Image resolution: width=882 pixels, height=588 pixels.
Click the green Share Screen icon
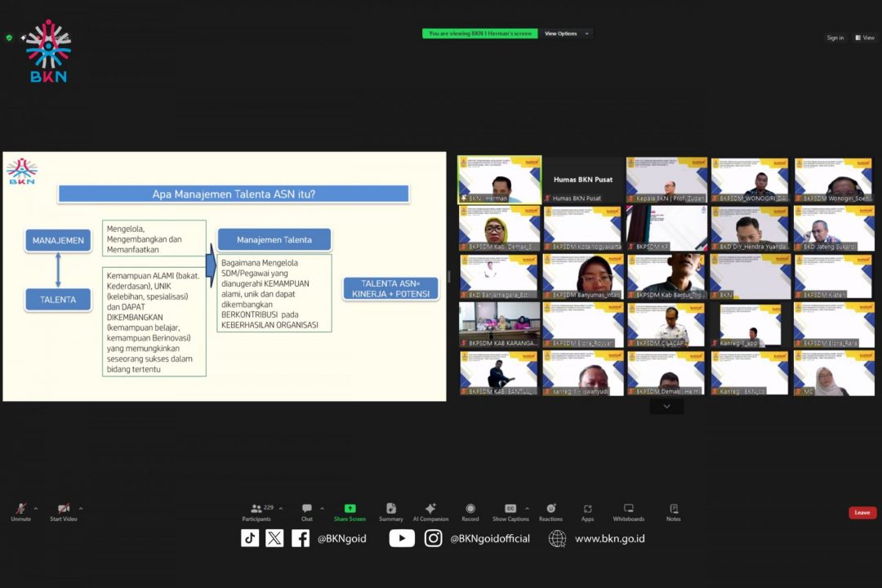click(350, 509)
